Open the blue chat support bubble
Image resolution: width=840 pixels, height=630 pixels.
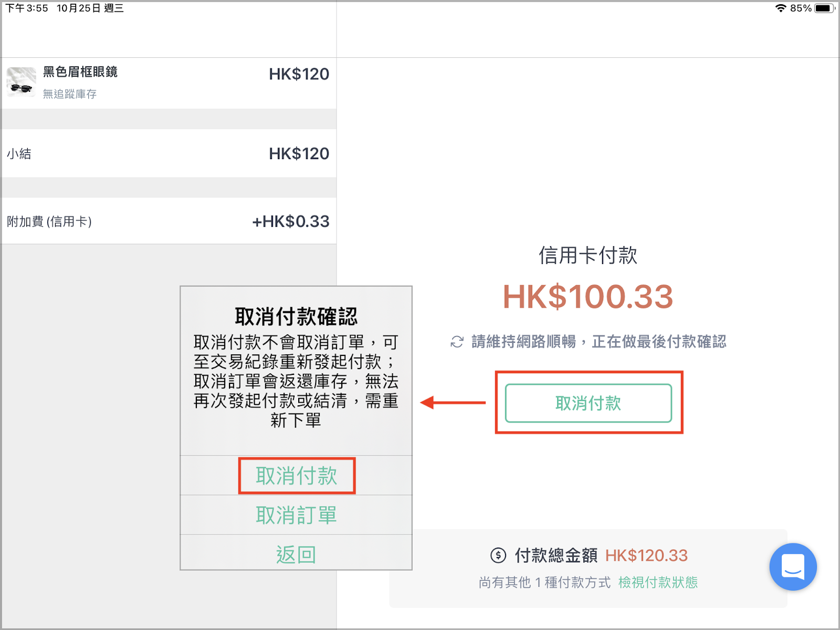(793, 566)
